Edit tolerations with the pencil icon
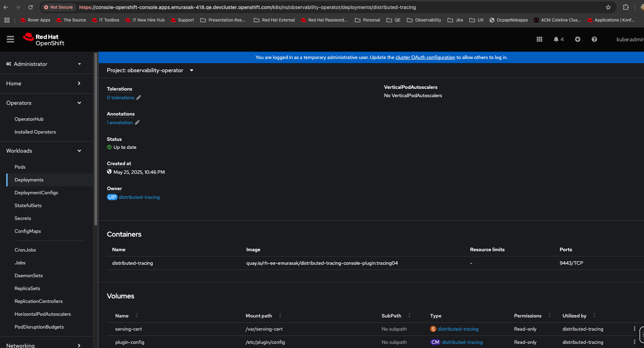The width and height of the screenshot is (644, 348). (x=139, y=98)
